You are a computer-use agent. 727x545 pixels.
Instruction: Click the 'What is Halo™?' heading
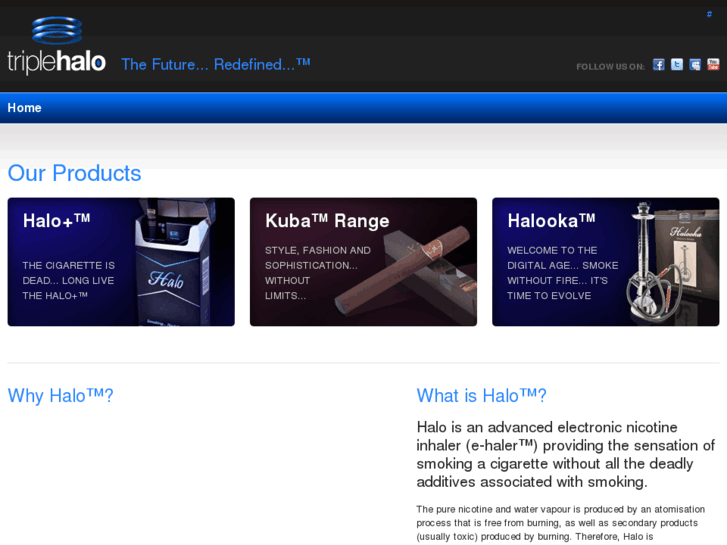point(481,396)
